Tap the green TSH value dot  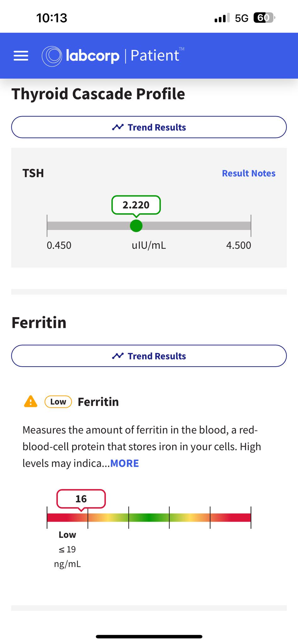pos(136,226)
